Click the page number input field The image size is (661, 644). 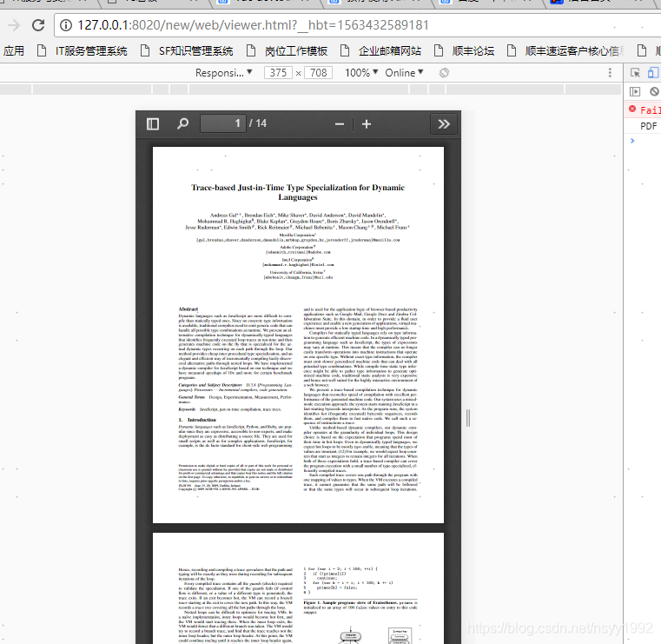[x=222, y=123]
